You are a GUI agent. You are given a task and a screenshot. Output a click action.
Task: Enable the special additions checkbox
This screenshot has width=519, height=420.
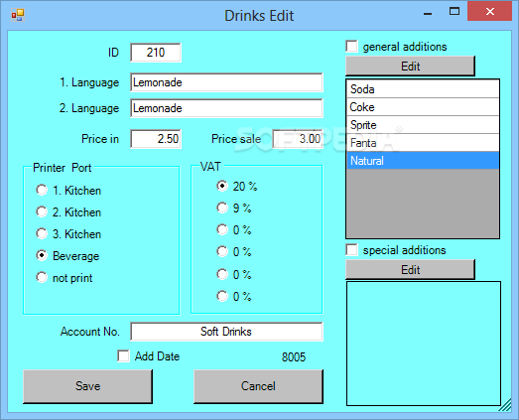pos(351,250)
